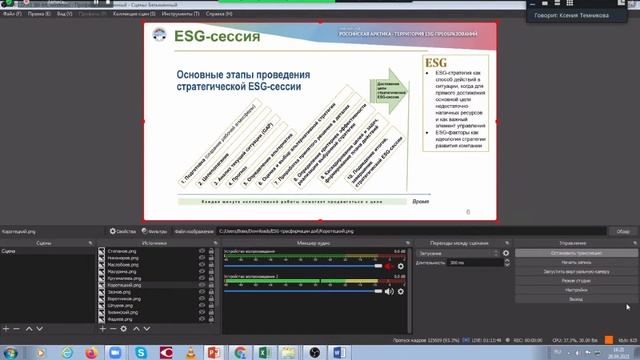Screen dimensions: 640x360
Task: Open the audio settings gear for the first playback device
Action: click(x=401, y=266)
